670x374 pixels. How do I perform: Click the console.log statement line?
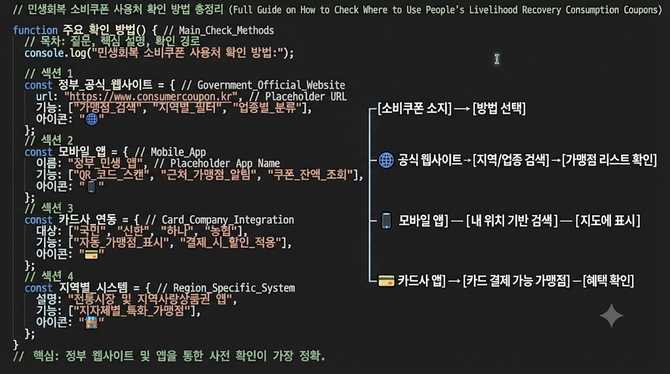click(159, 53)
